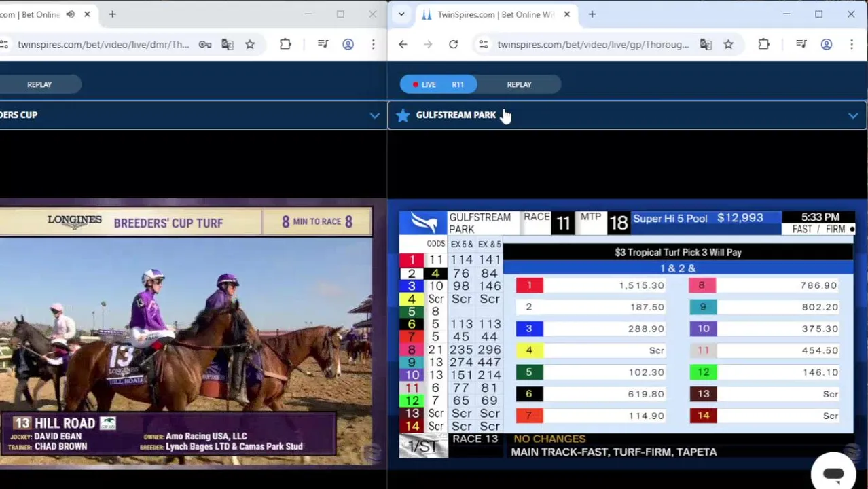
Task: Close the TwinSpires.com tab in right window
Action: [566, 14]
